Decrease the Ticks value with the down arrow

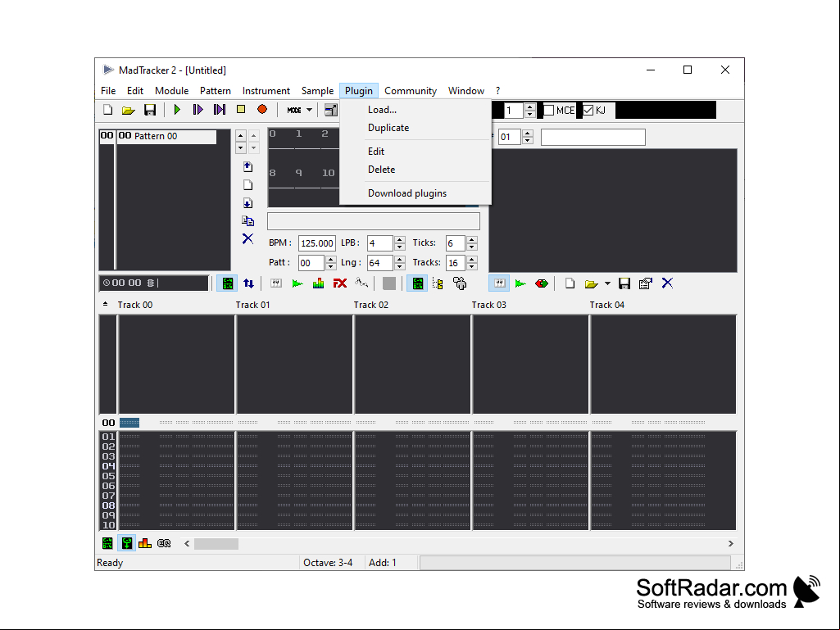pyautogui.click(x=471, y=247)
